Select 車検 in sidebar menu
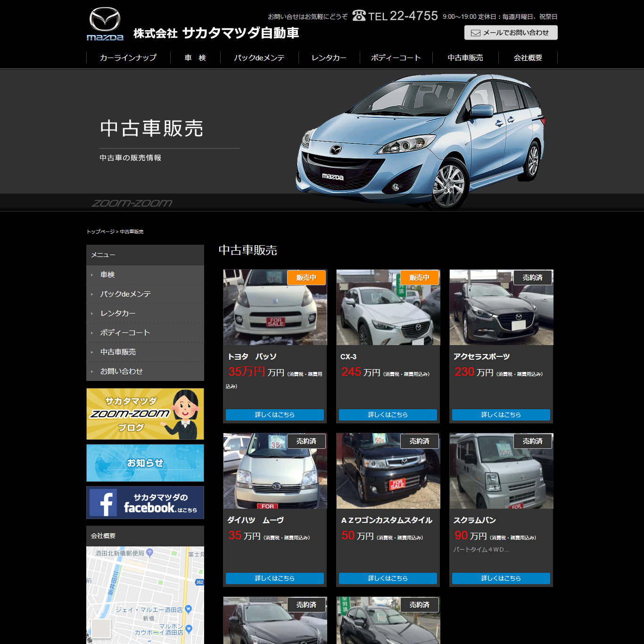This screenshot has height=644, width=644. (145, 274)
